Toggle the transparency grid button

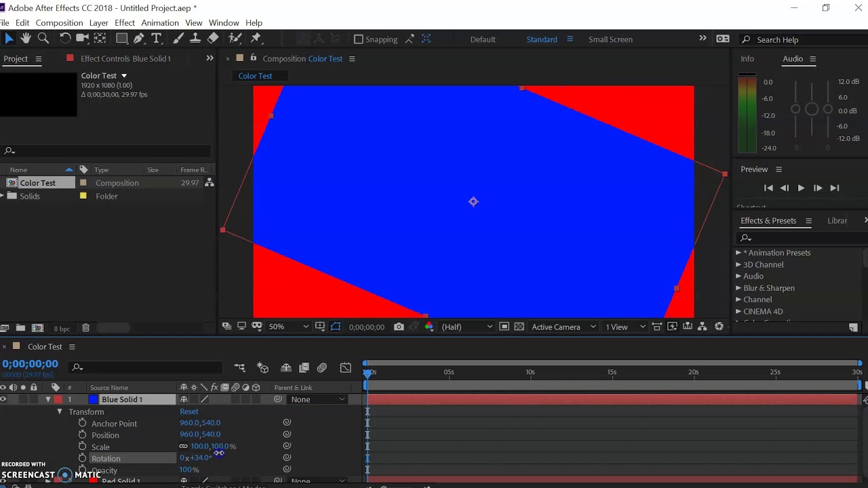coord(519,327)
